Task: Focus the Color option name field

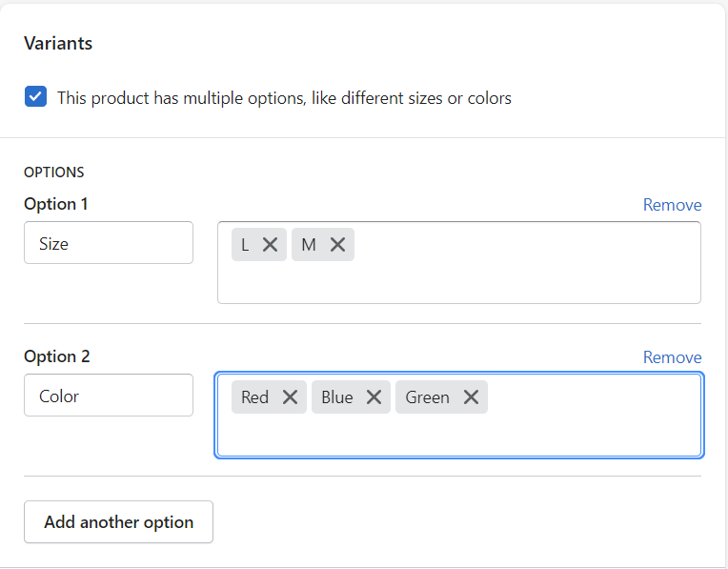Action: (x=109, y=395)
